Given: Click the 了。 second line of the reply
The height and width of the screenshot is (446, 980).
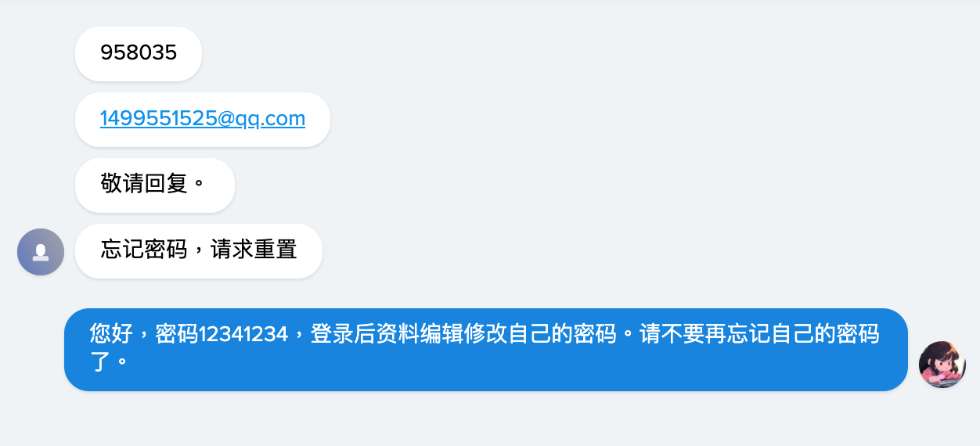Looking at the screenshot, I should tap(109, 362).
